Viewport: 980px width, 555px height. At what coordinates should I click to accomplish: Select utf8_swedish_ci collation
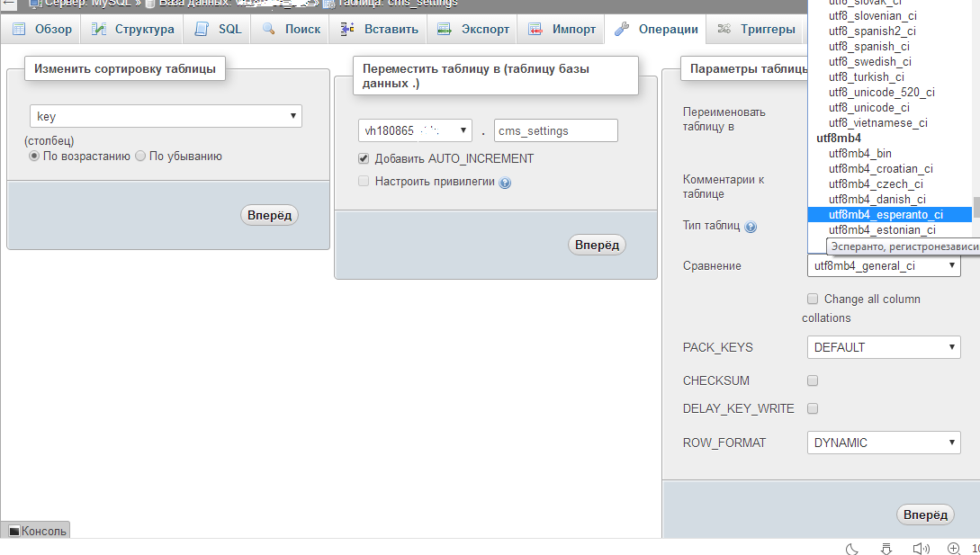(x=889, y=62)
